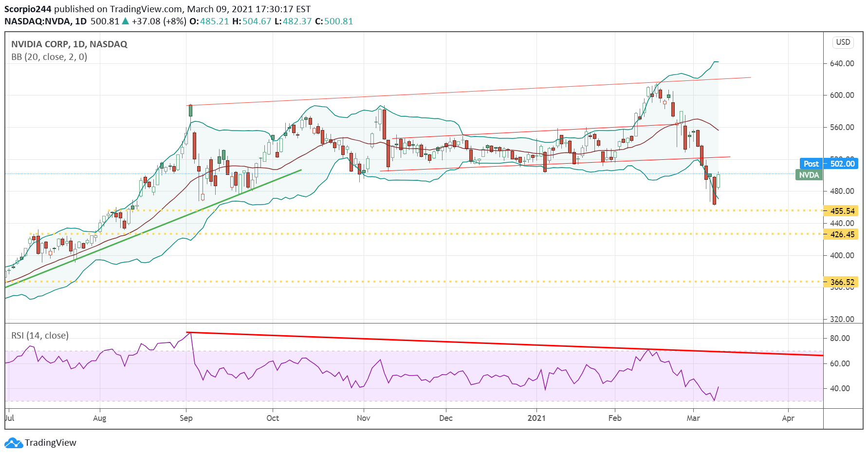
Task: Click the USD currency button
Action: point(843,42)
